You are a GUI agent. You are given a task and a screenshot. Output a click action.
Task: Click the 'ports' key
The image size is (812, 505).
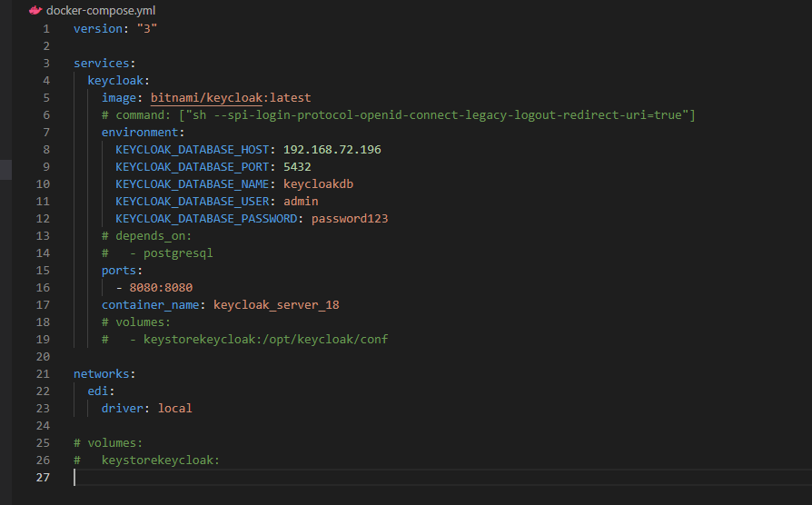coord(119,271)
